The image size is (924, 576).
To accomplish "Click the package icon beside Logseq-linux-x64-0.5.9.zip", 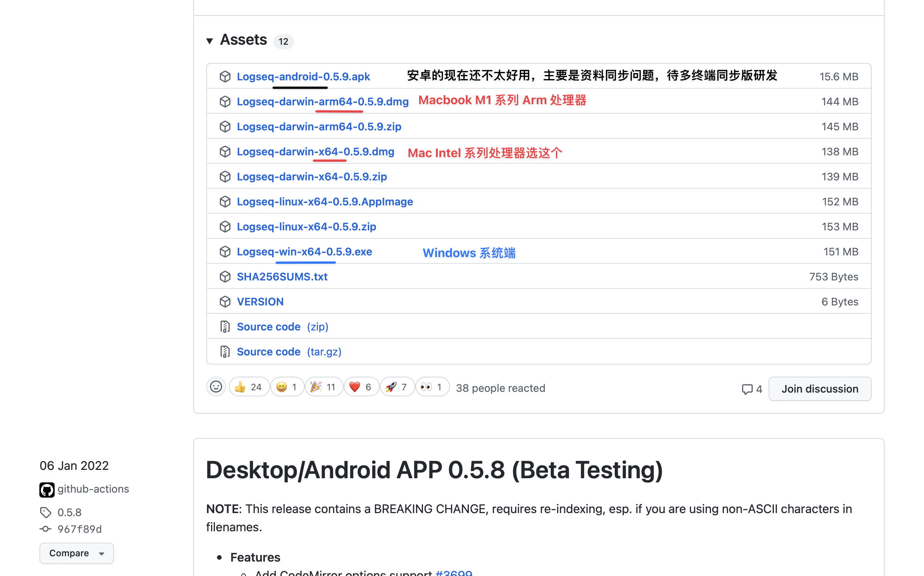I will point(225,227).
